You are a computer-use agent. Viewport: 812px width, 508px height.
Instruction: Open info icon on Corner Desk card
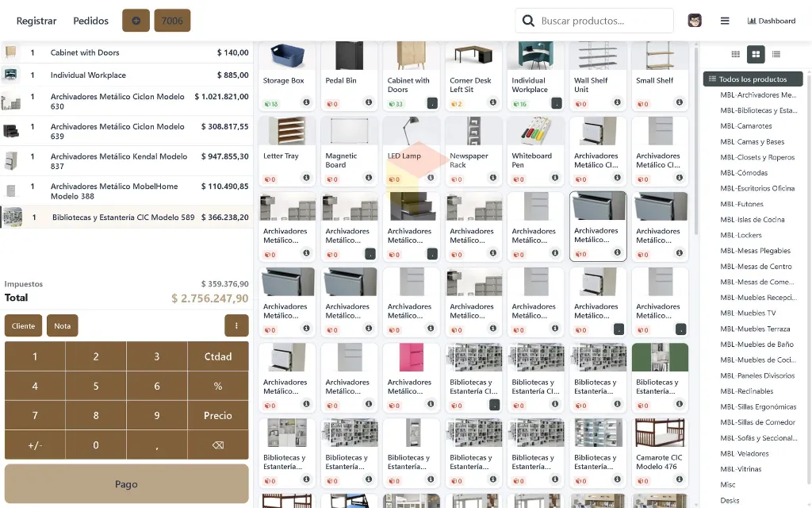[x=493, y=102]
